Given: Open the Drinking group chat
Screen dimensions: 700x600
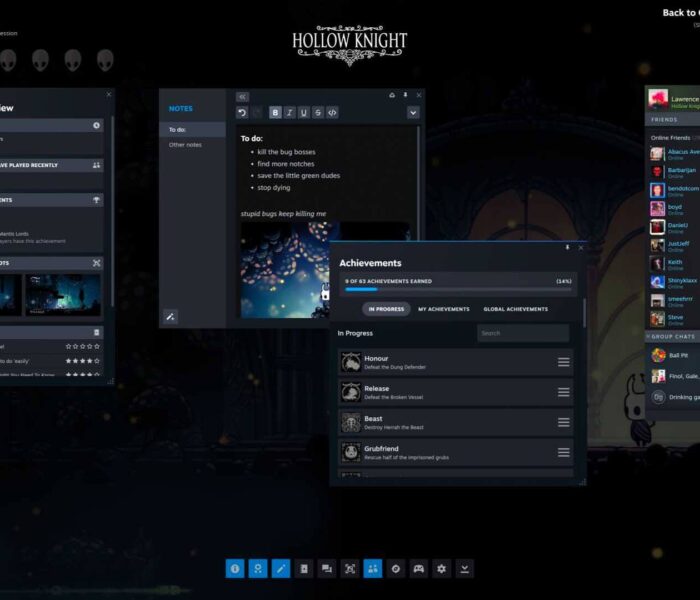Looking at the screenshot, I should 675,397.
